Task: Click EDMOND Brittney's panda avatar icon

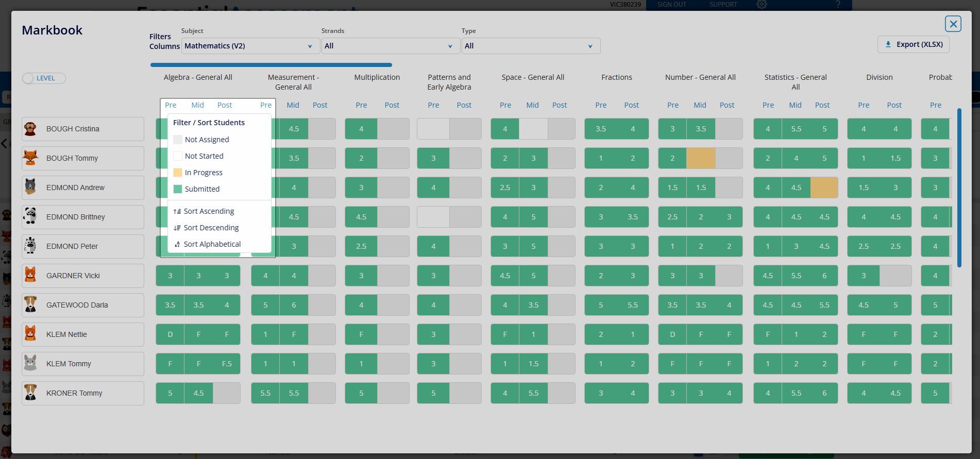Action: pos(30,217)
